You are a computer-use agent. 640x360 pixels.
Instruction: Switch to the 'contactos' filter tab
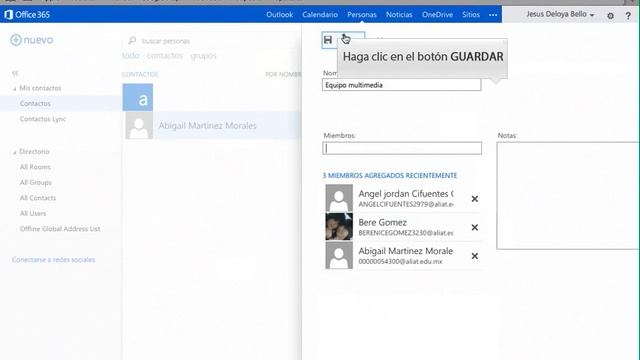click(x=165, y=56)
